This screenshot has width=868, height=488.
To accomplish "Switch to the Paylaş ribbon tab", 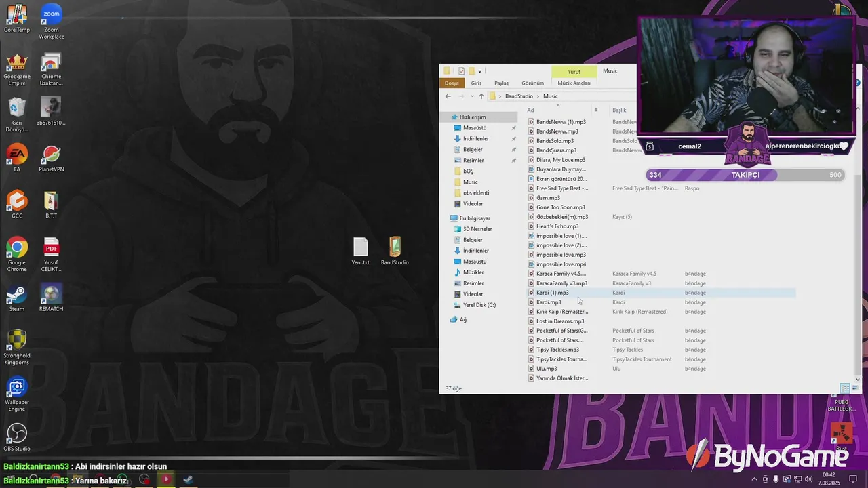I will coord(502,83).
